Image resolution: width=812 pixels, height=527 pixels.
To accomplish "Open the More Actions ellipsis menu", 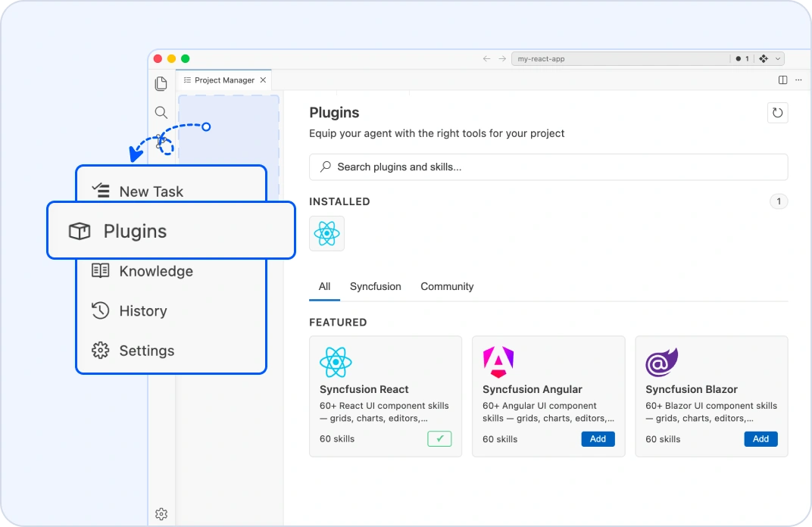I will click(798, 80).
